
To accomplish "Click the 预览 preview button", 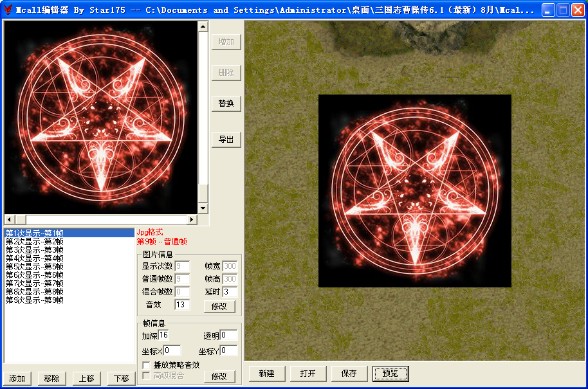I will tap(390, 374).
